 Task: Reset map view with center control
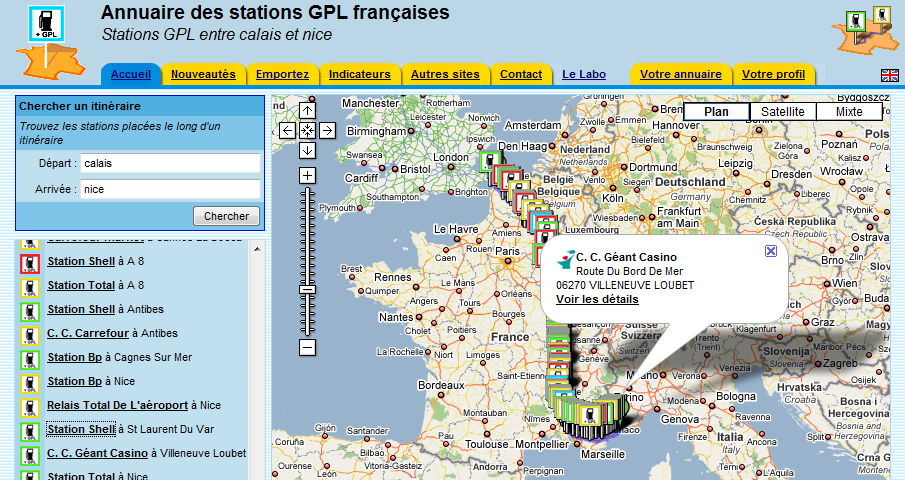click(x=307, y=130)
